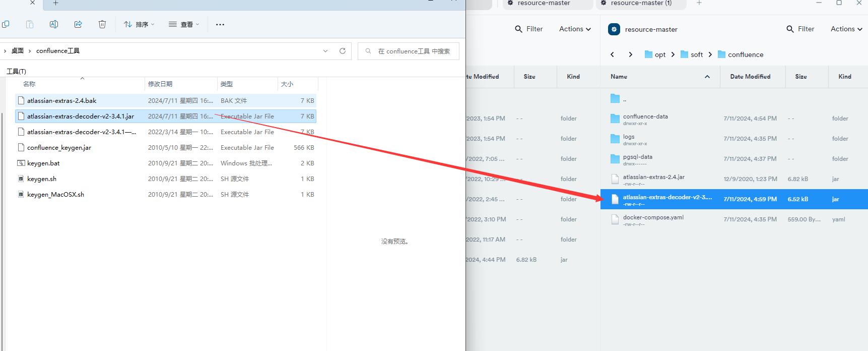Select file confluence_keygen.jar
The height and width of the screenshot is (351, 868).
coord(166,148)
